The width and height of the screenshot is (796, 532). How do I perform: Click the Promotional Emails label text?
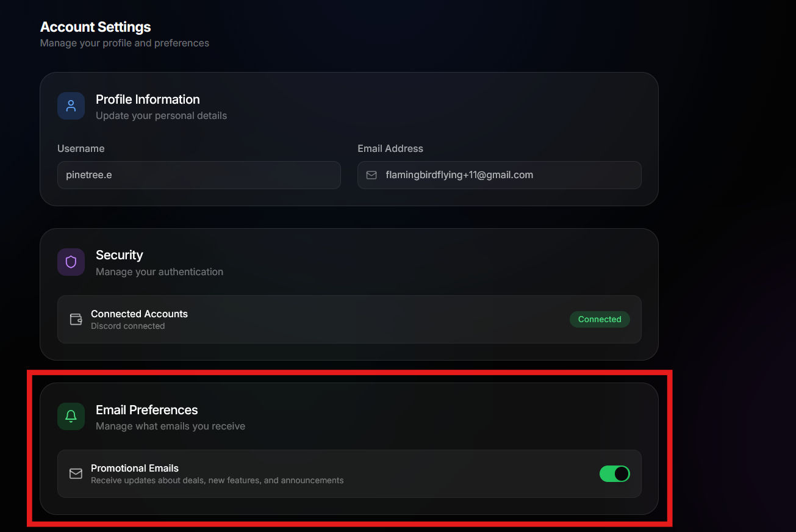135,468
